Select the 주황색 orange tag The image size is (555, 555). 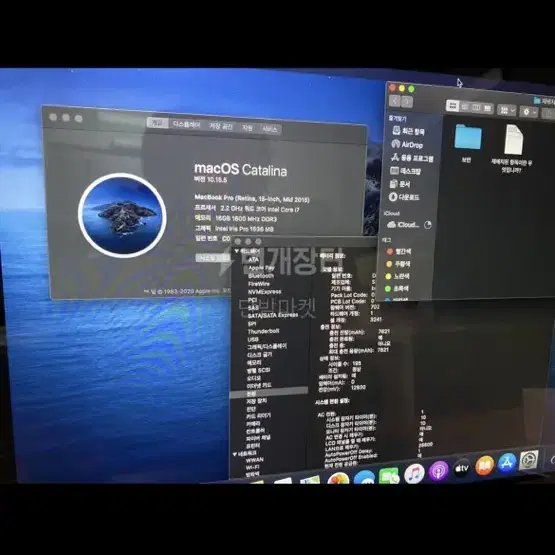pyautogui.click(x=398, y=264)
